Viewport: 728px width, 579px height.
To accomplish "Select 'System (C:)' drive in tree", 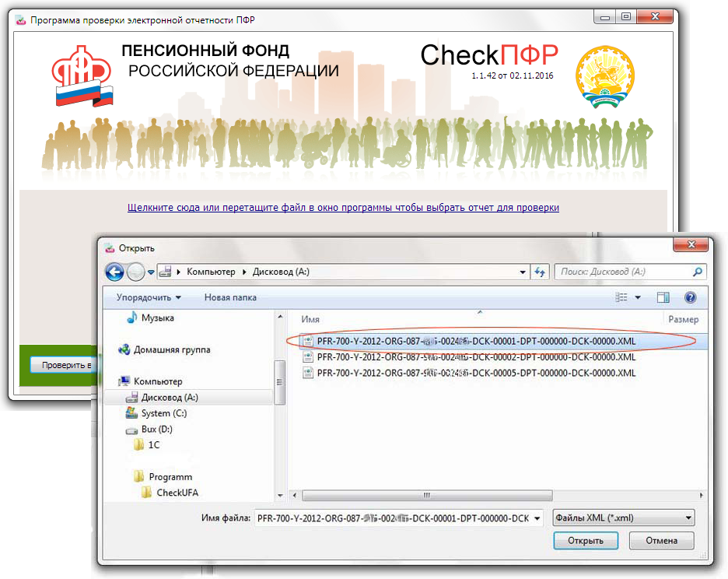I will (164, 413).
